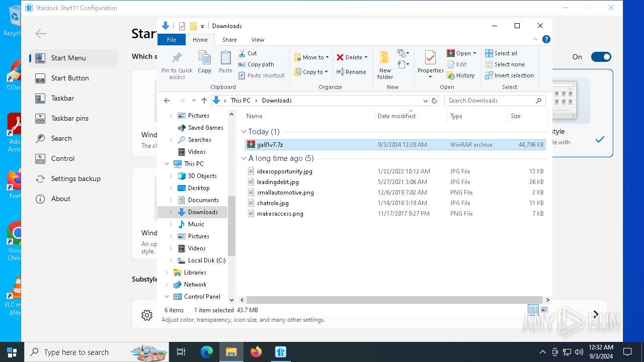The width and height of the screenshot is (644, 362).
Task: Open Windows Start button on taskbar
Action: 12,352
